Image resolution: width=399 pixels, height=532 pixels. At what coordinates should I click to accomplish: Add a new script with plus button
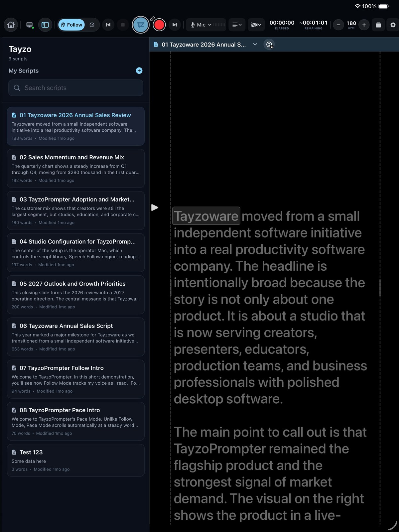[139, 70]
